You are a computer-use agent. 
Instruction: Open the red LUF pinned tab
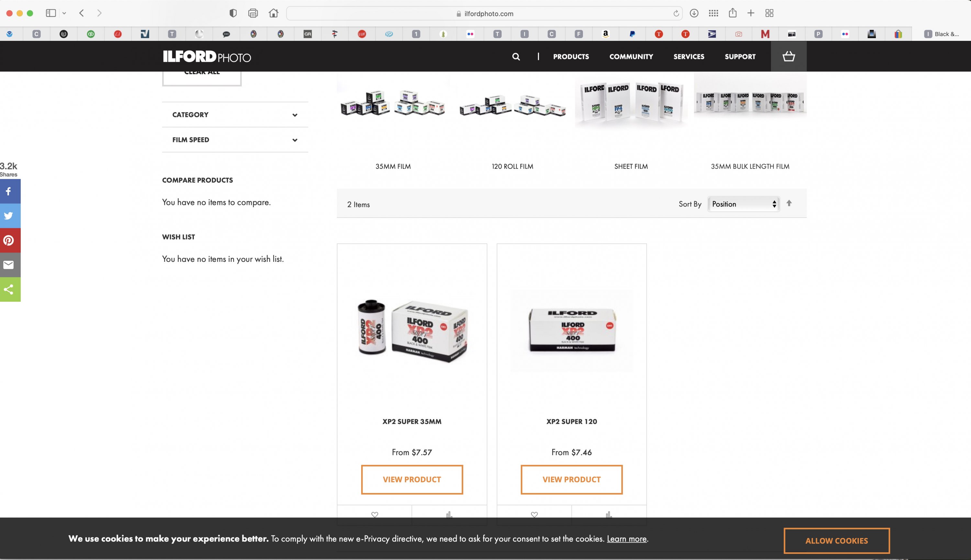point(362,34)
